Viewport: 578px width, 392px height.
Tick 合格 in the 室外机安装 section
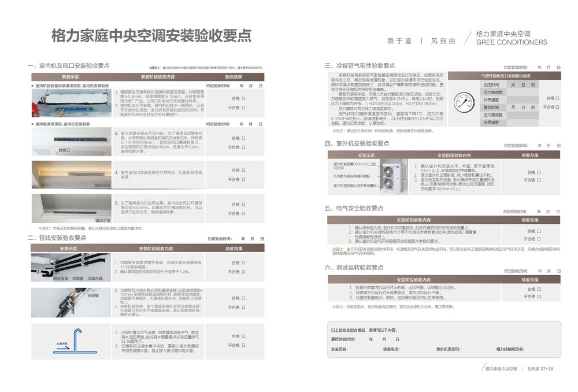tap(539, 172)
